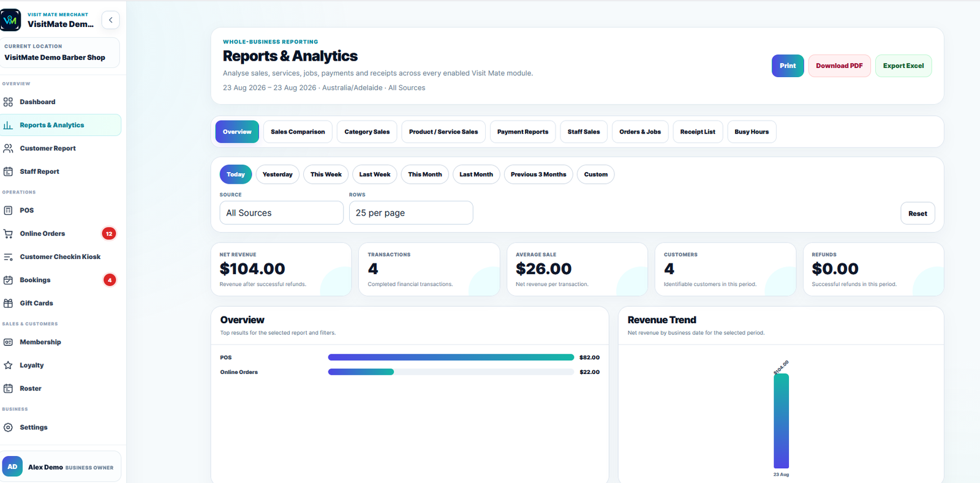Click the Download PDF button
Image resolution: width=980 pixels, height=483 pixels.
point(839,66)
